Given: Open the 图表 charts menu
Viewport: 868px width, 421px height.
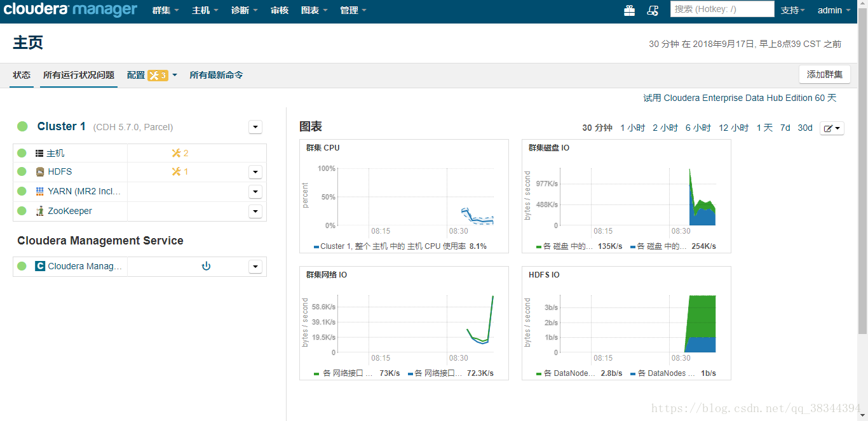Looking at the screenshot, I should (315, 10).
